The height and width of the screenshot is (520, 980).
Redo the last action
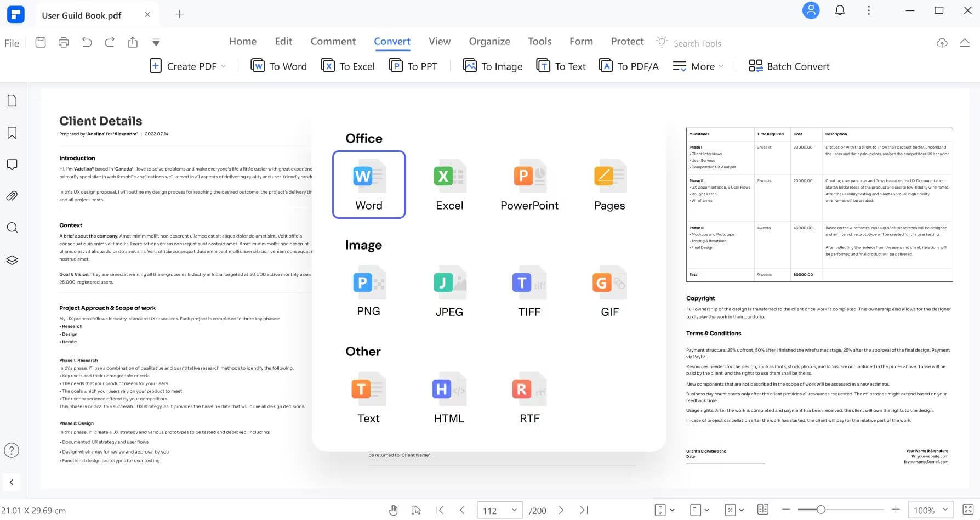click(x=110, y=42)
